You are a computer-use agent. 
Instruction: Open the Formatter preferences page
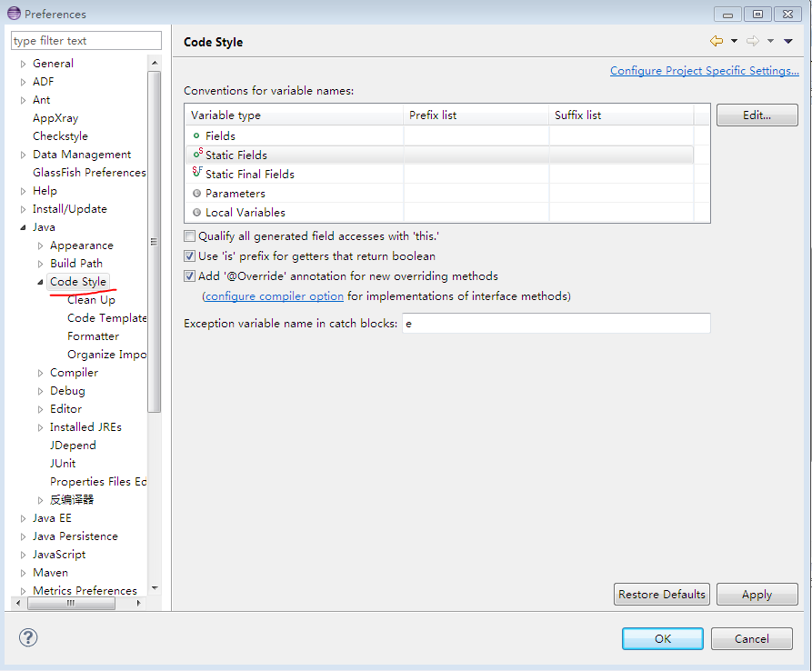[x=94, y=336]
